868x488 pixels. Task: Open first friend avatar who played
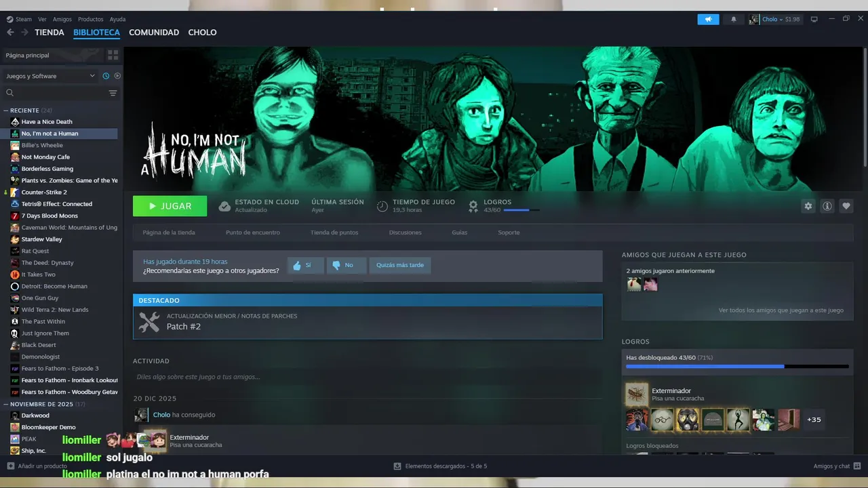pos(634,285)
